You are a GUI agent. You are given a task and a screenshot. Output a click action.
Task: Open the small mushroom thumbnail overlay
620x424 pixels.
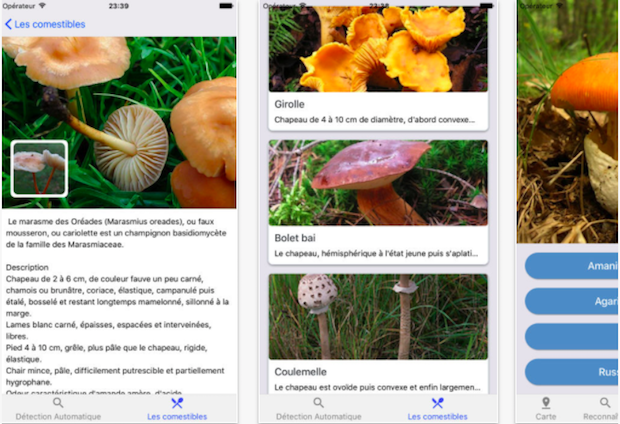tap(39, 168)
